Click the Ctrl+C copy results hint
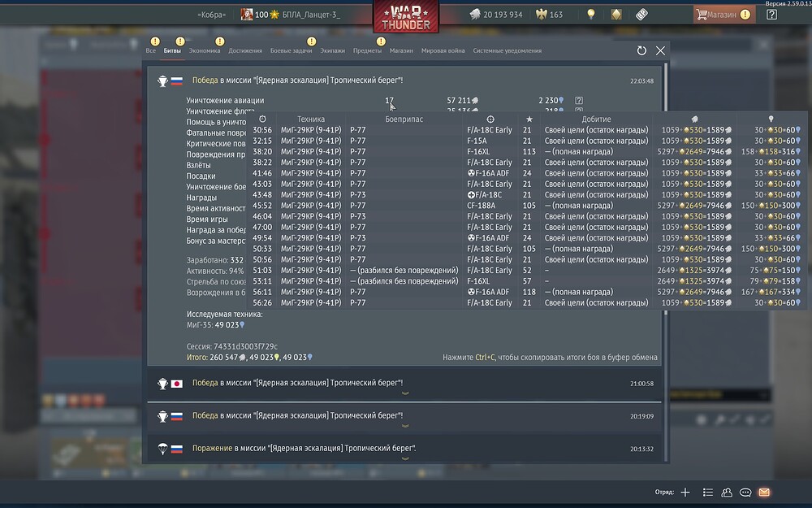This screenshot has height=508, width=812. coord(550,357)
